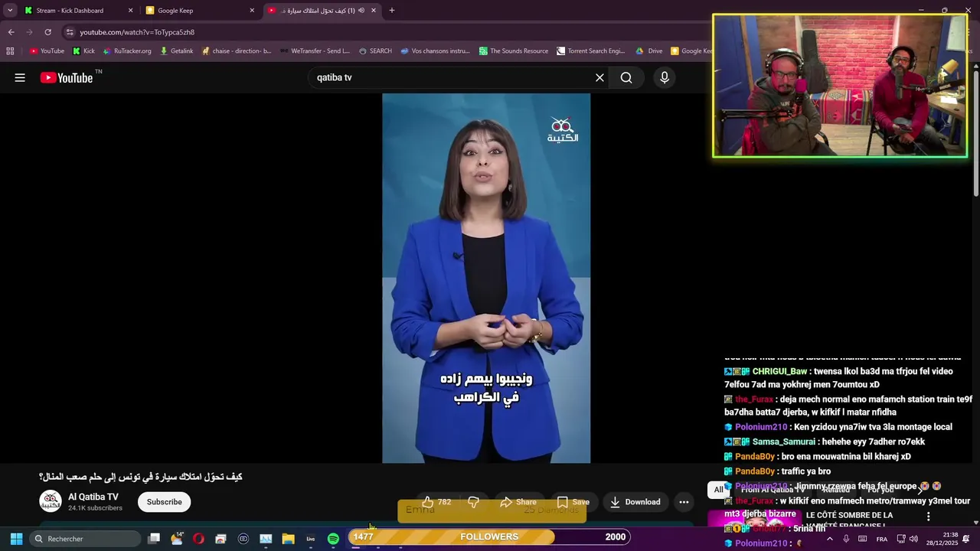Click Samsa_Samurai username in chat
The image size is (980, 551).
784,442
